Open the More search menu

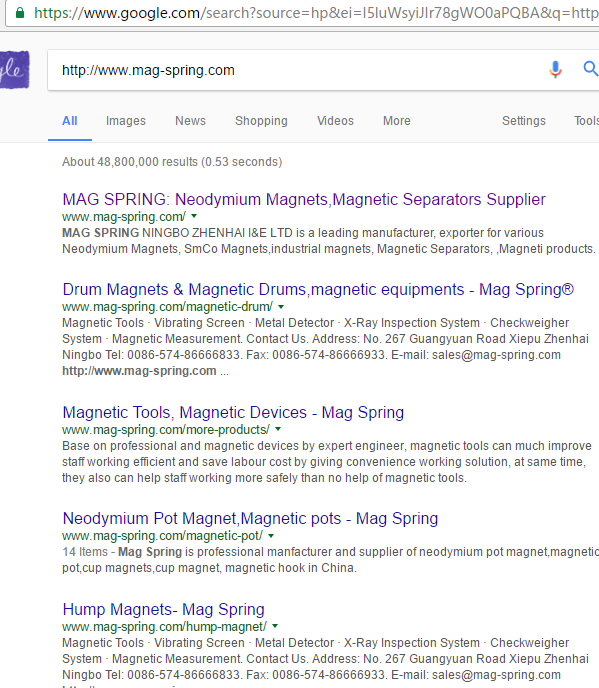(x=397, y=121)
